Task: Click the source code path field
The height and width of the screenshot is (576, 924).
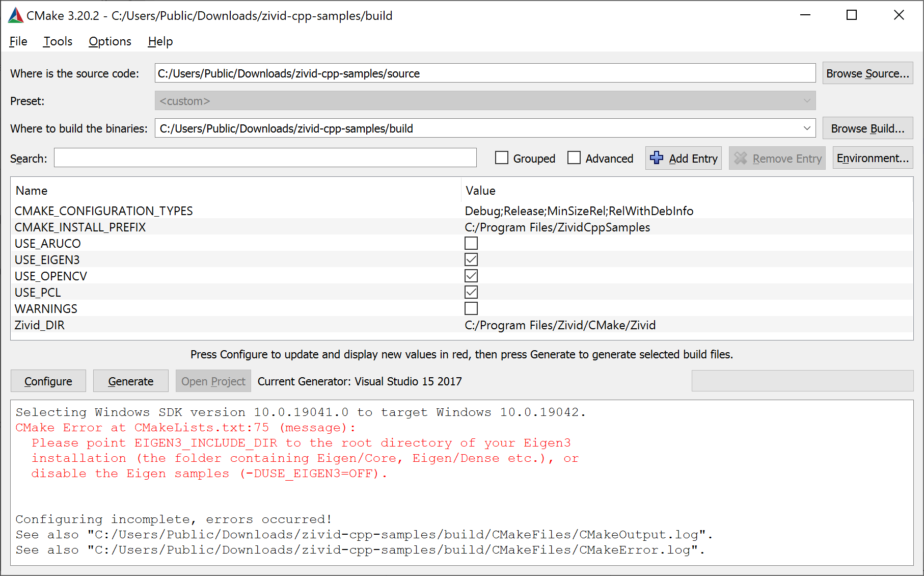Action: 485,73
